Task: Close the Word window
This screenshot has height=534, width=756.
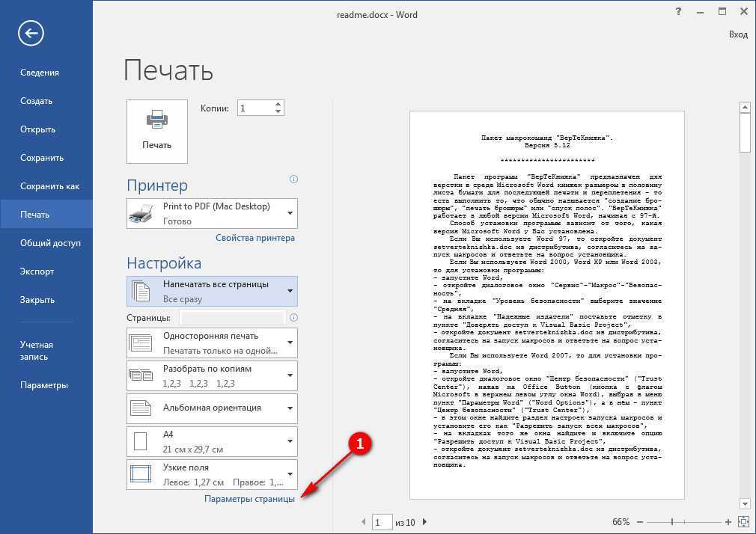Action: (x=744, y=11)
